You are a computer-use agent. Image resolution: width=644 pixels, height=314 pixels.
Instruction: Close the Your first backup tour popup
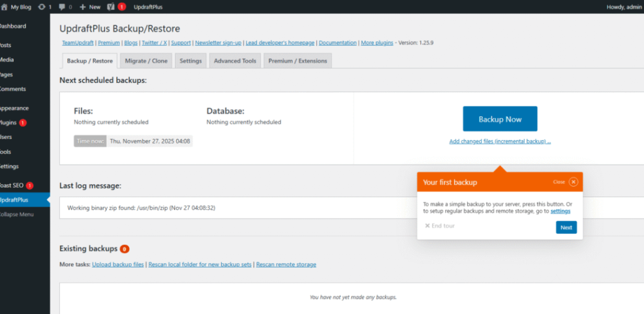[x=574, y=181]
